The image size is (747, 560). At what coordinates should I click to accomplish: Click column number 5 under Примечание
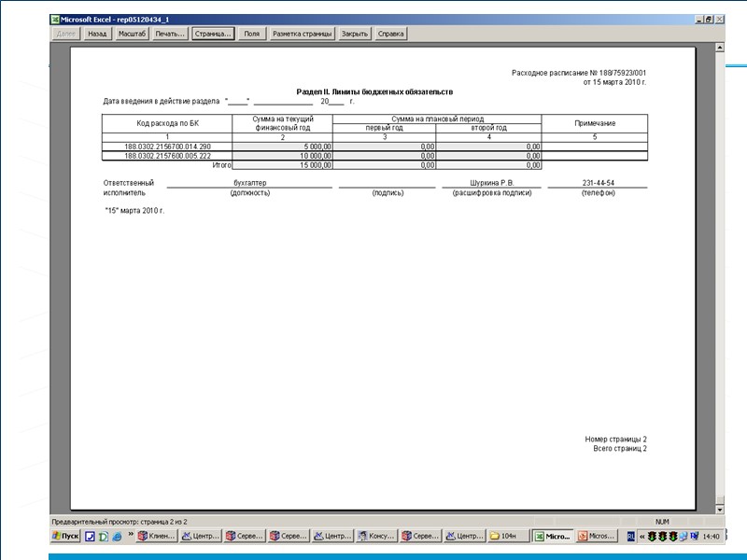click(x=595, y=137)
